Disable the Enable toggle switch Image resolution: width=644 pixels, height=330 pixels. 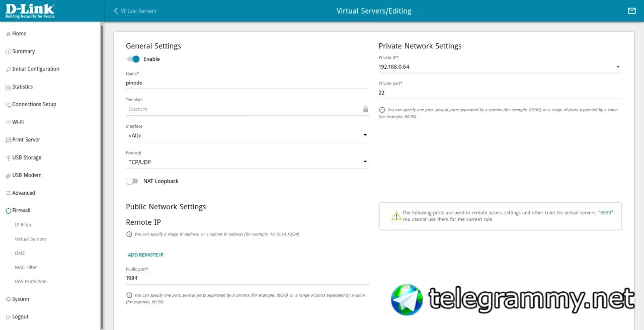133,59
